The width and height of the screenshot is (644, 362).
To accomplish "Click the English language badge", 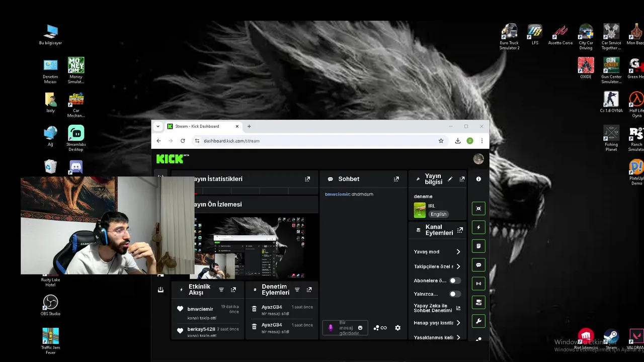I will click(x=438, y=214).
